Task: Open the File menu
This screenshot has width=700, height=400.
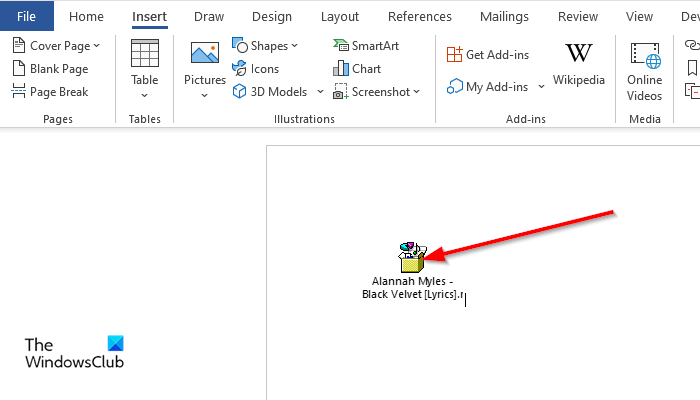Action: click(x=27, y=16)
